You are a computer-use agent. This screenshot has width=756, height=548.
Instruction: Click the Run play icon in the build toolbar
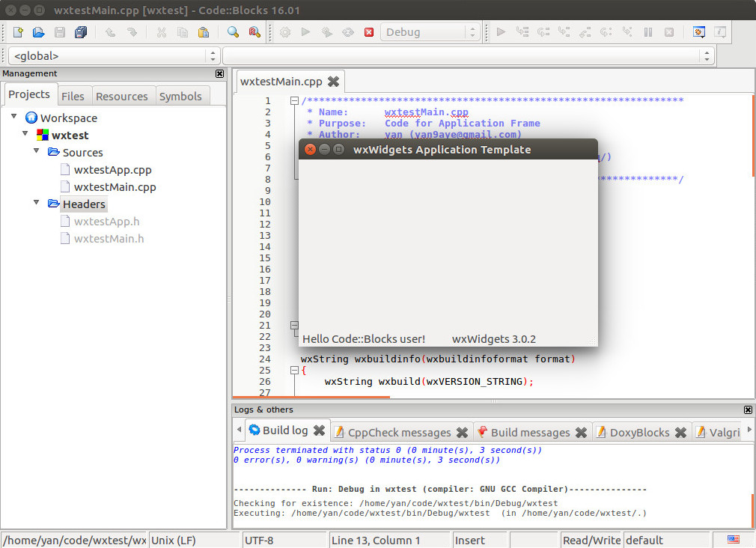pyautogui.click(x=305, y=32)
